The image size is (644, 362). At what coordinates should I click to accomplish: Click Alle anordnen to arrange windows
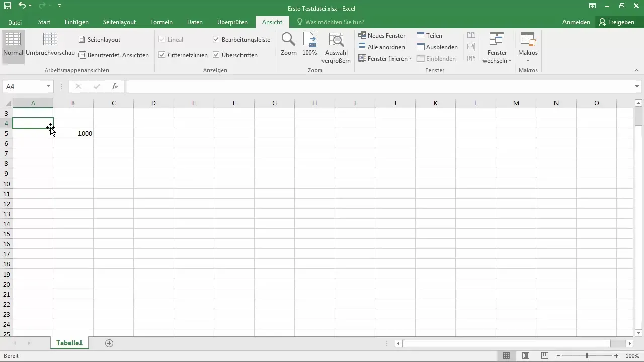point(382,47)
